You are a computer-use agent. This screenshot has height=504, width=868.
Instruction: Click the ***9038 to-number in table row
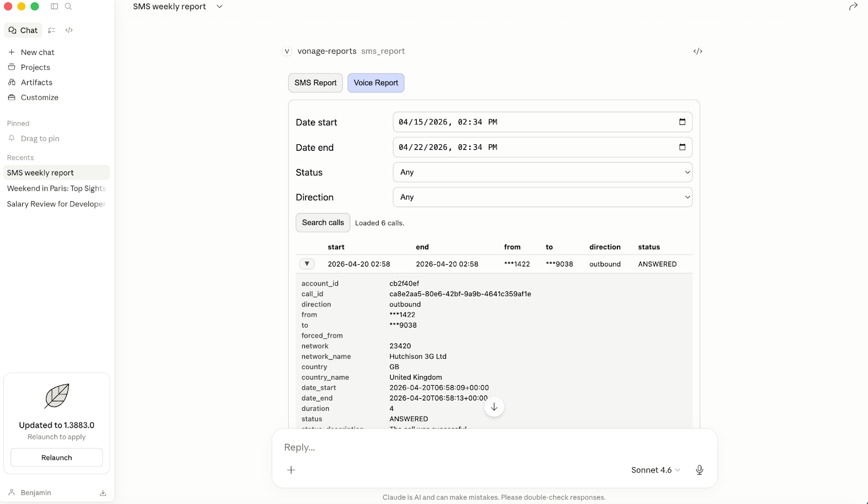click(559, 264)
